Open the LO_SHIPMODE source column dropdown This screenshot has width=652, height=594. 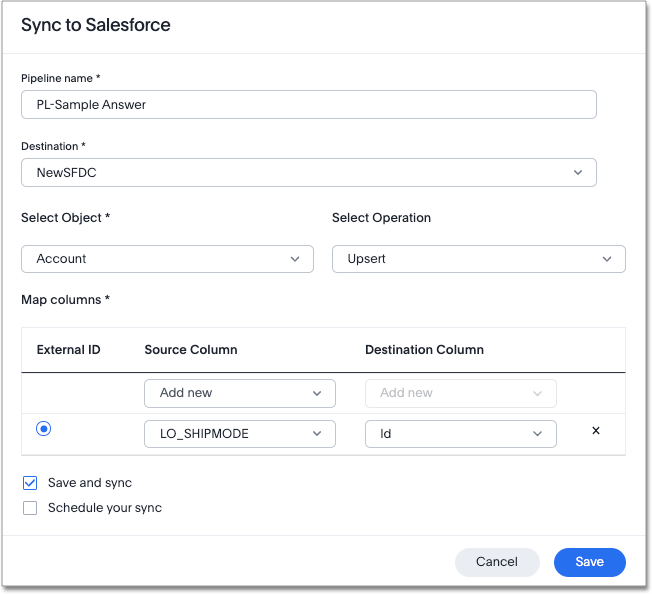[239, 434]
